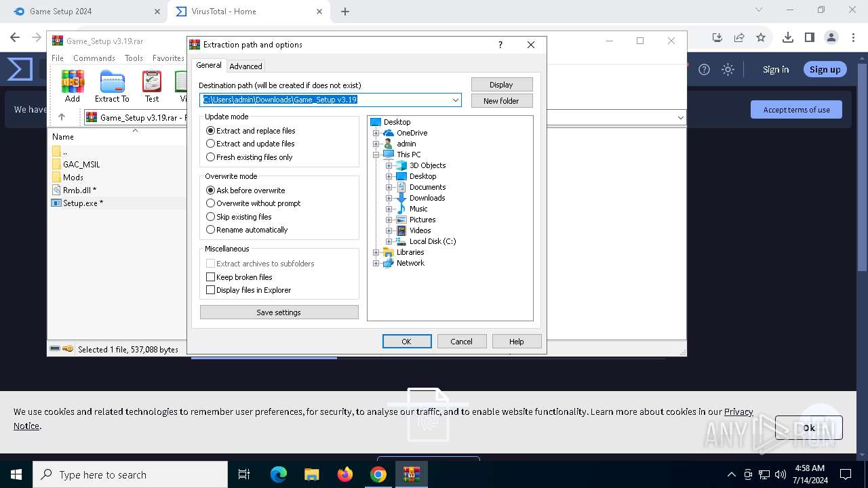Viewport: 868px width, 488px height.
Task: Click Chrome downloads icon
Action: (788, 37)
